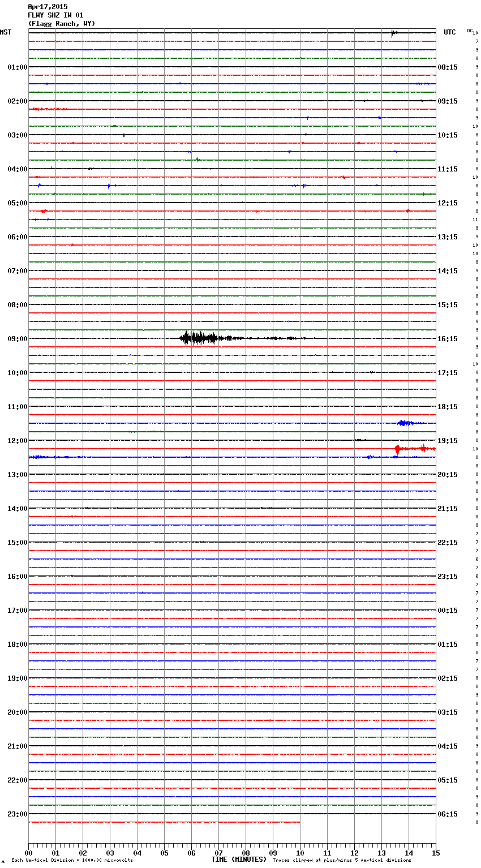Click the "(Flagg Ranch, WY)" location label
The height and width of the screenshot is (868, 481).
[x=62, y=24]
